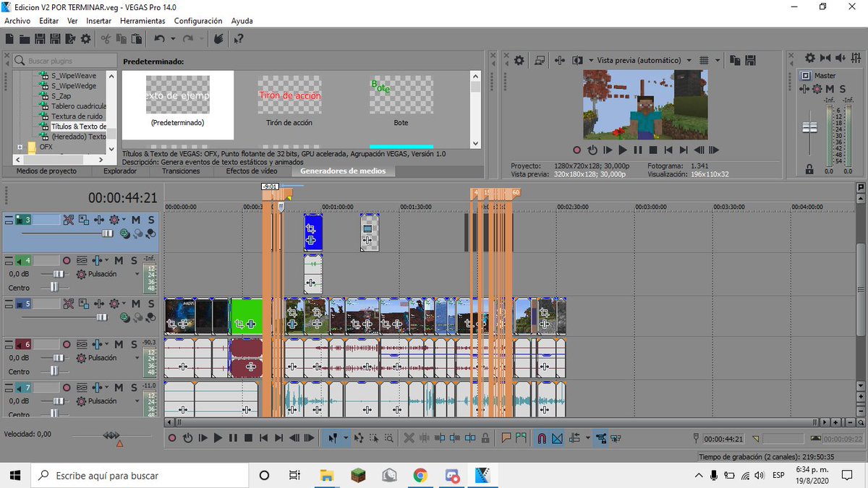Click Dim output icon in Master panel
The image size is (868, 488).
click(840, 59)
